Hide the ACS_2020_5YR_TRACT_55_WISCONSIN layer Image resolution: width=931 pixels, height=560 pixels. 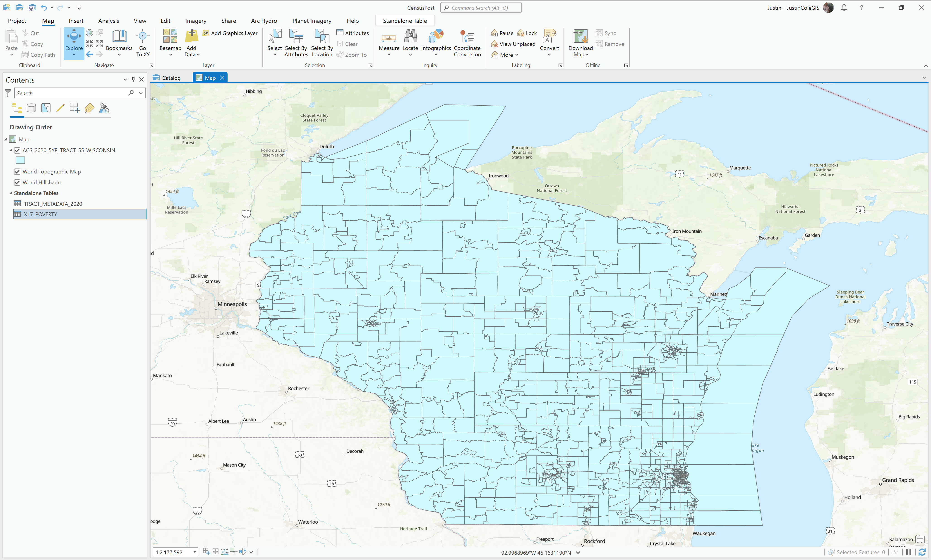(17, 150)
